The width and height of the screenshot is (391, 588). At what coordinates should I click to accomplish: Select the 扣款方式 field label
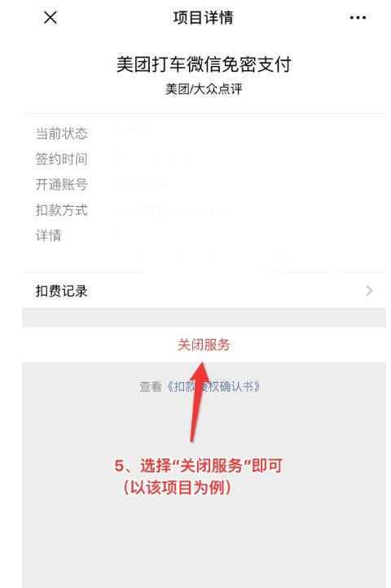(62, 210)
